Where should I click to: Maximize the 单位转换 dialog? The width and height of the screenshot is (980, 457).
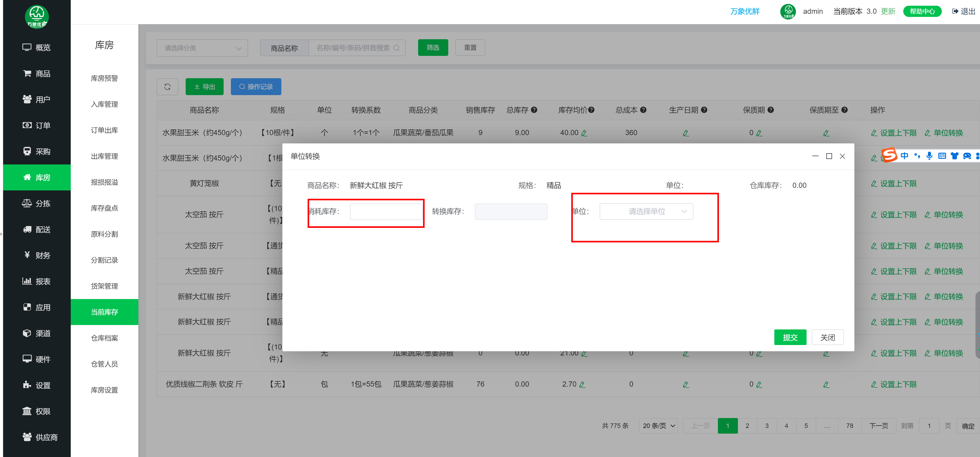point(829,156)
